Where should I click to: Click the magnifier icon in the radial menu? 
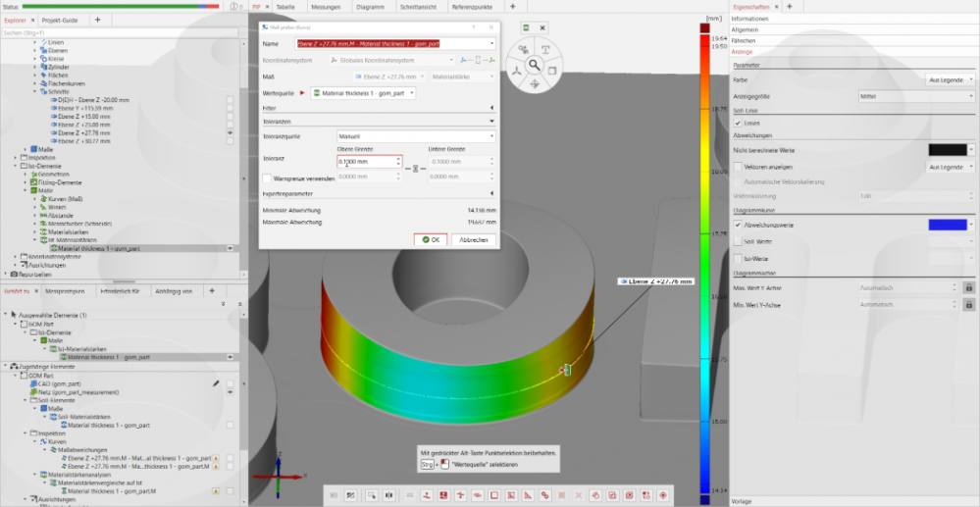[535, 65]
